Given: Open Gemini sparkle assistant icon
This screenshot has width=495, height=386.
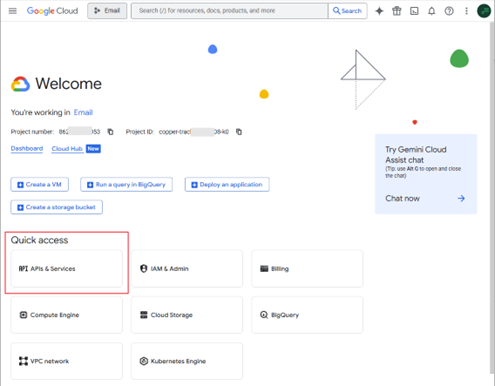Looking at the screenshot, I should [379, 11].
